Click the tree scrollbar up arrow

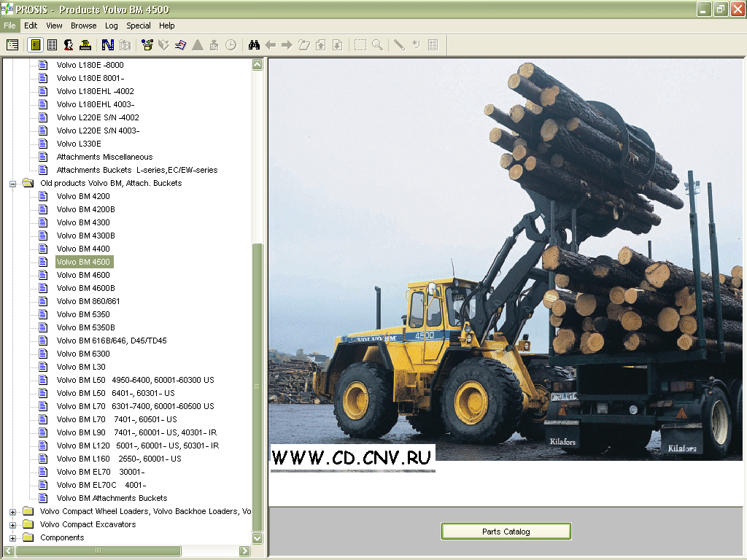click(x=258, y=64)
